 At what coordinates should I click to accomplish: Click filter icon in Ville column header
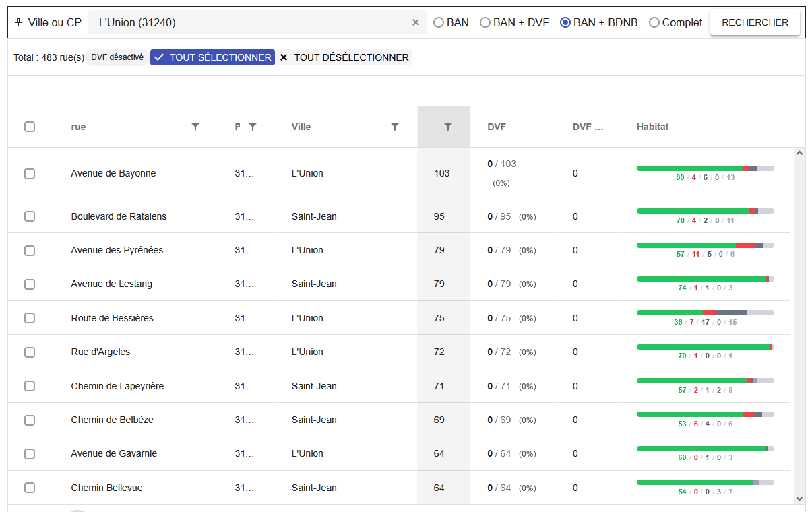click(395, 127)
